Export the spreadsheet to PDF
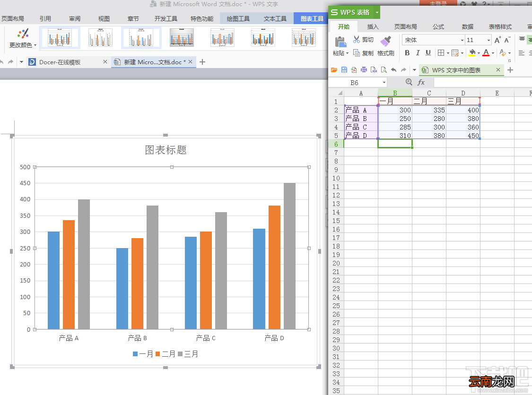This screenshot has width=532, height=395. [x=354, y=70]
